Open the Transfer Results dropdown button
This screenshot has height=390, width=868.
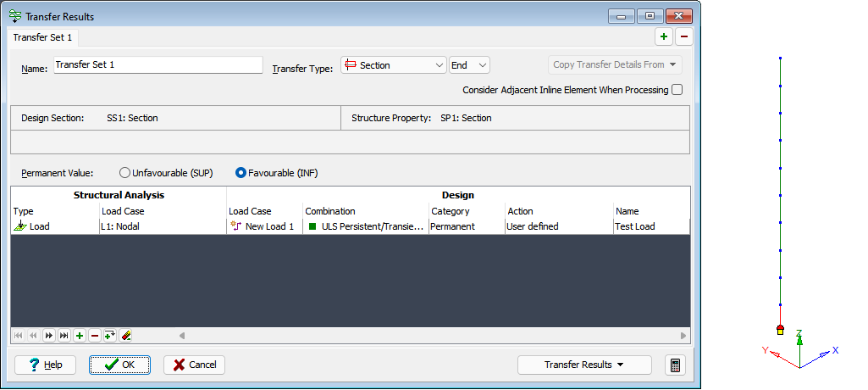pos(584,365)
